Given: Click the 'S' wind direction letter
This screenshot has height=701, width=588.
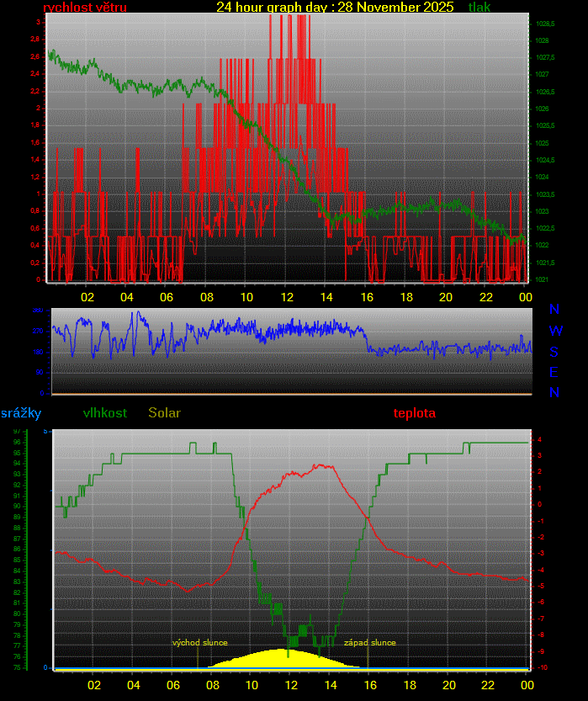Looking at the screenshot, I should coord(554,352).
